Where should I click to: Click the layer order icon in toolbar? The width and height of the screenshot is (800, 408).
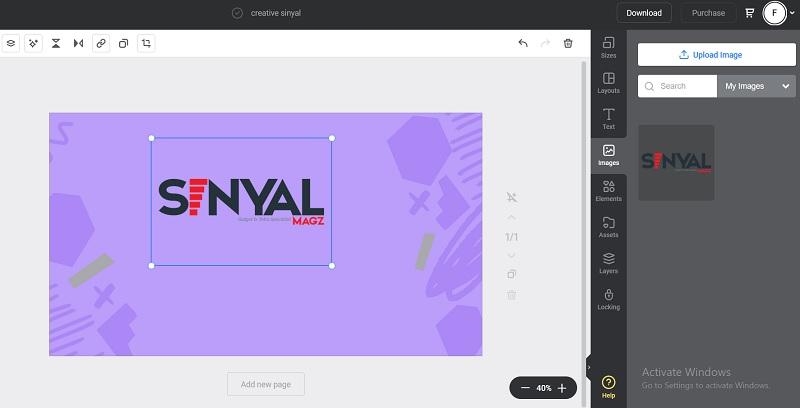(x=11, y=44)
